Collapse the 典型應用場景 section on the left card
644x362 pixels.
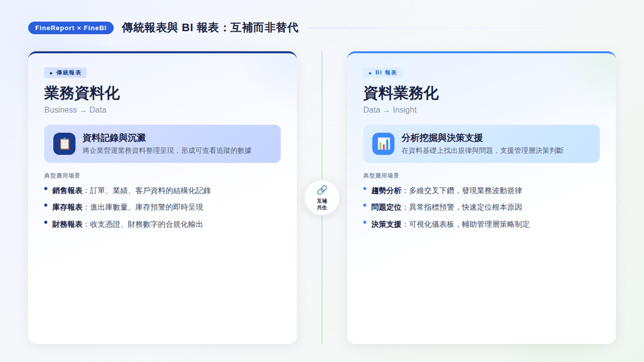pyautogui.click(x=62, y=175)
